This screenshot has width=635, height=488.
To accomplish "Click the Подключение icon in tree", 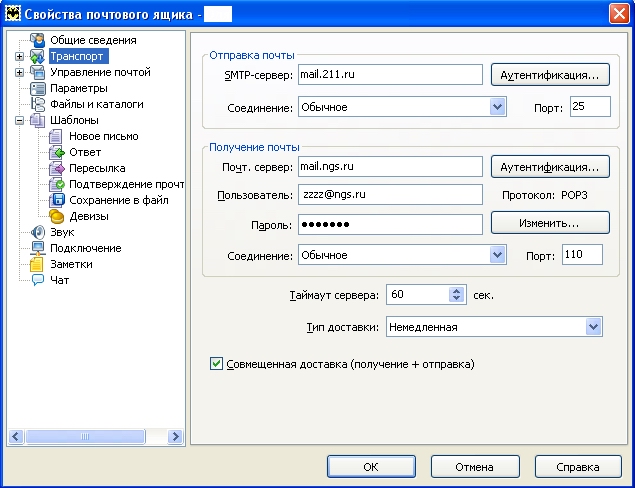I will [38, 248].
